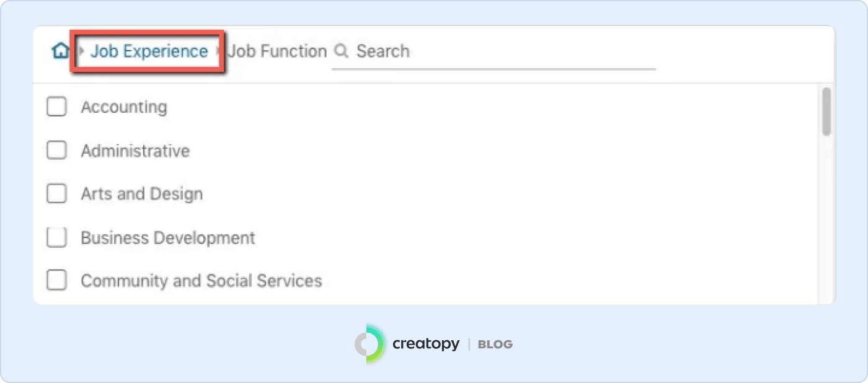Click the vertical scrollbar thumb

click(x=826, y=112)
